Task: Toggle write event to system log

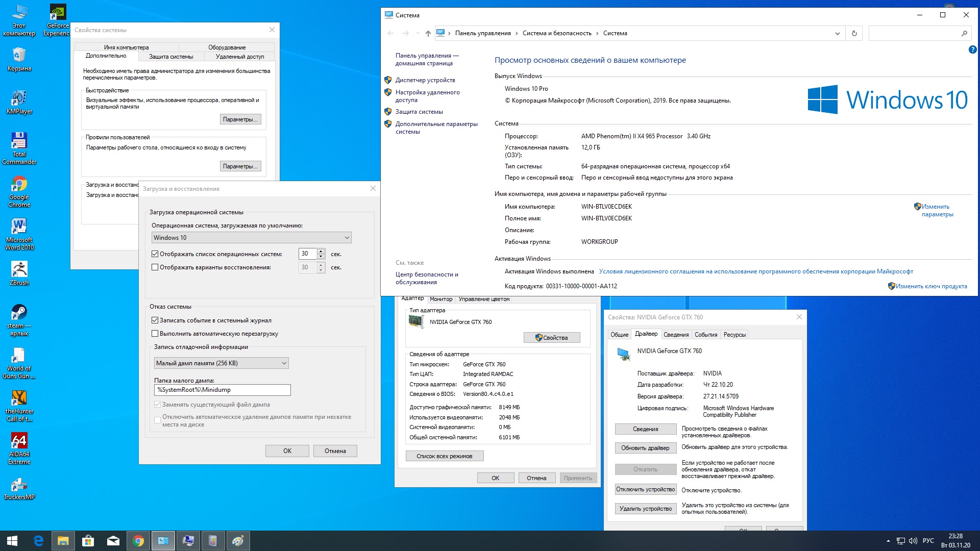Action: click(x=155, y=320)
